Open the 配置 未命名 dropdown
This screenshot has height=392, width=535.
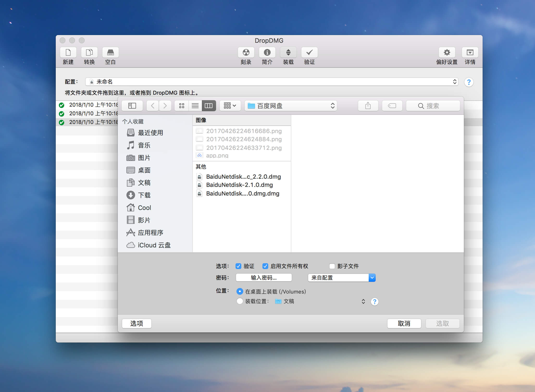pos(272,82)
